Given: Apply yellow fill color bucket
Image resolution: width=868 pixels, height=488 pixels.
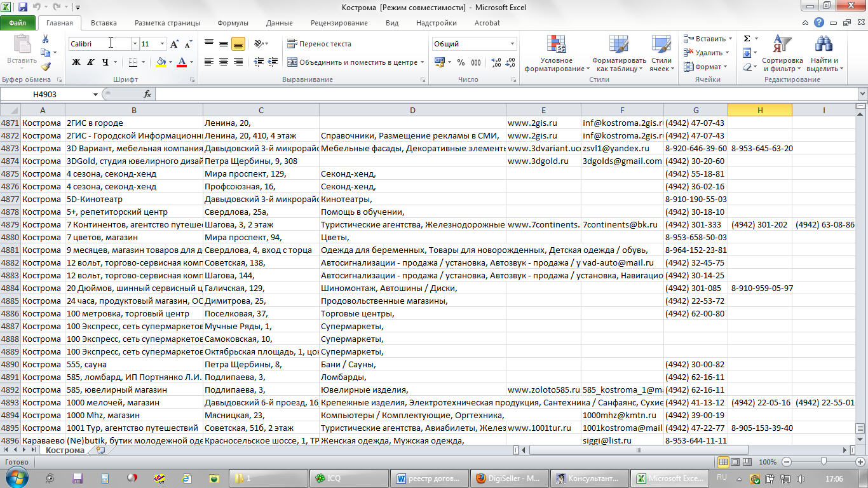Looking at the screenshot, I should 161,62.
